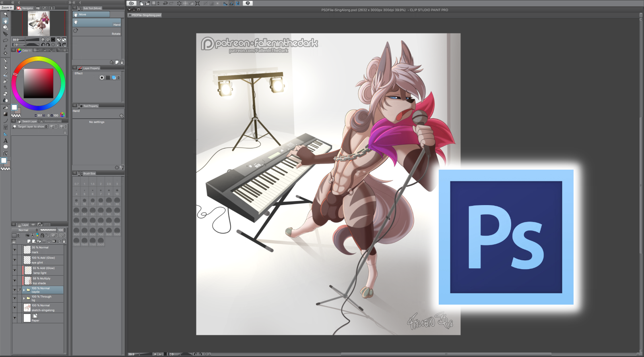Select the Hand move tool
The width and height of the screenshot is (644, 357).
[x=5, y=21]
